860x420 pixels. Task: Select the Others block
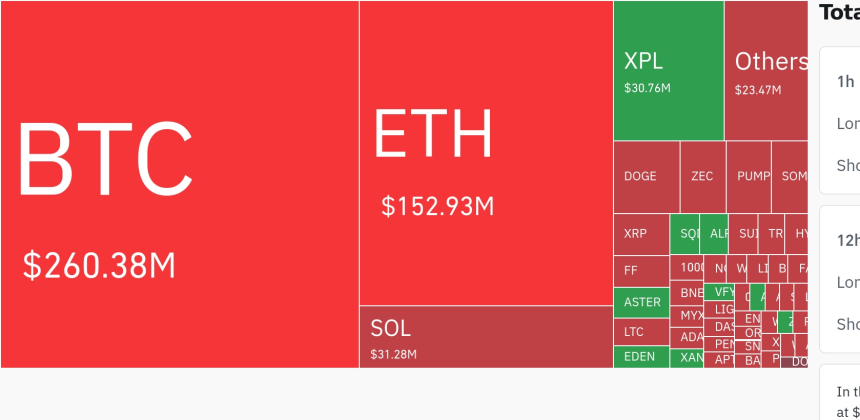coord(766,70)
